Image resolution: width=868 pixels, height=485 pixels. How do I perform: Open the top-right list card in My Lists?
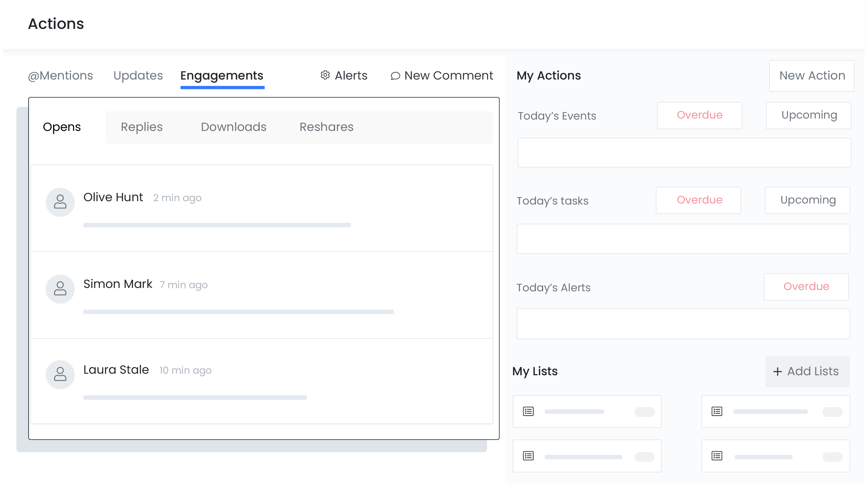coord(775,411)
